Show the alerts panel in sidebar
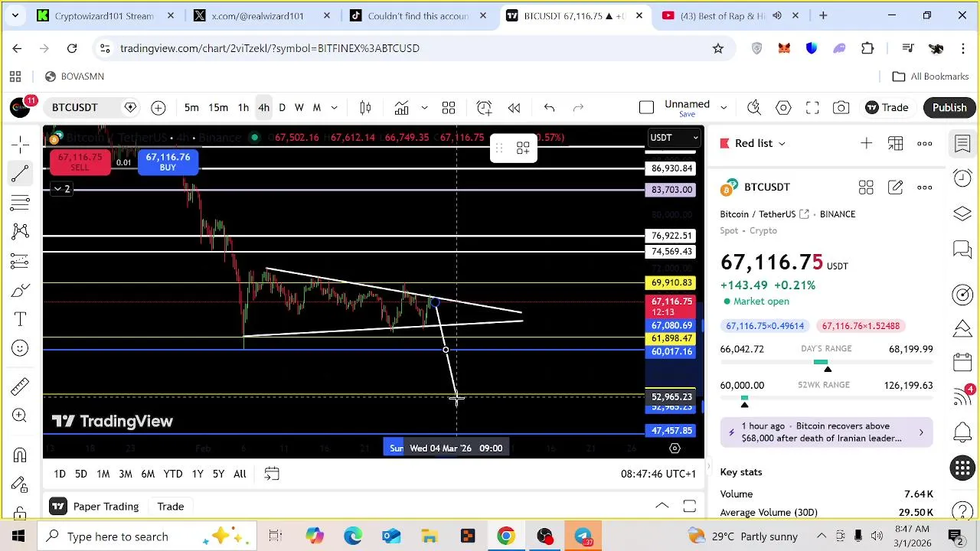The height and width of the screenshot is (551, 980). (x=962, y=178)
